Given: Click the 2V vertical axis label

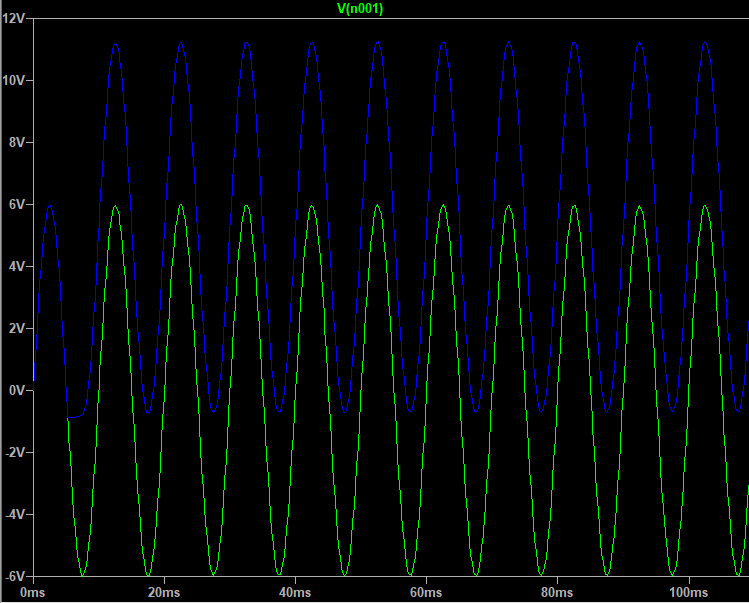Looking at the screenshot, I should tap(17, 328).
